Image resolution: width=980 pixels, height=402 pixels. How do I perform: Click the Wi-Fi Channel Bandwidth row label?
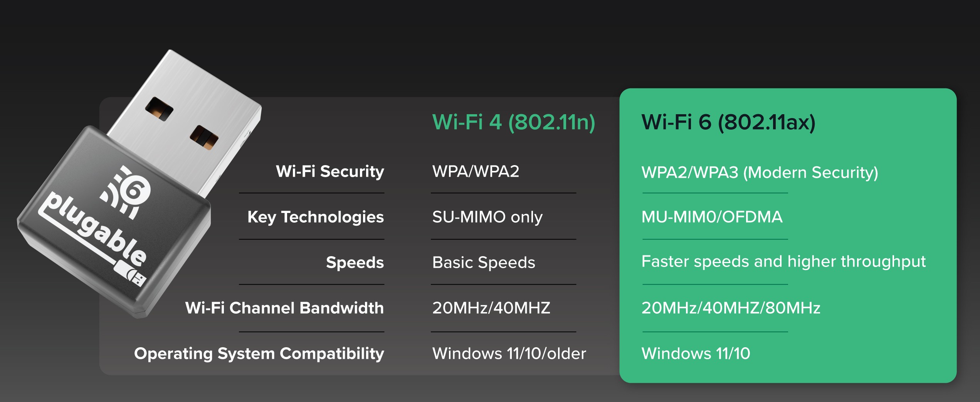284,308
